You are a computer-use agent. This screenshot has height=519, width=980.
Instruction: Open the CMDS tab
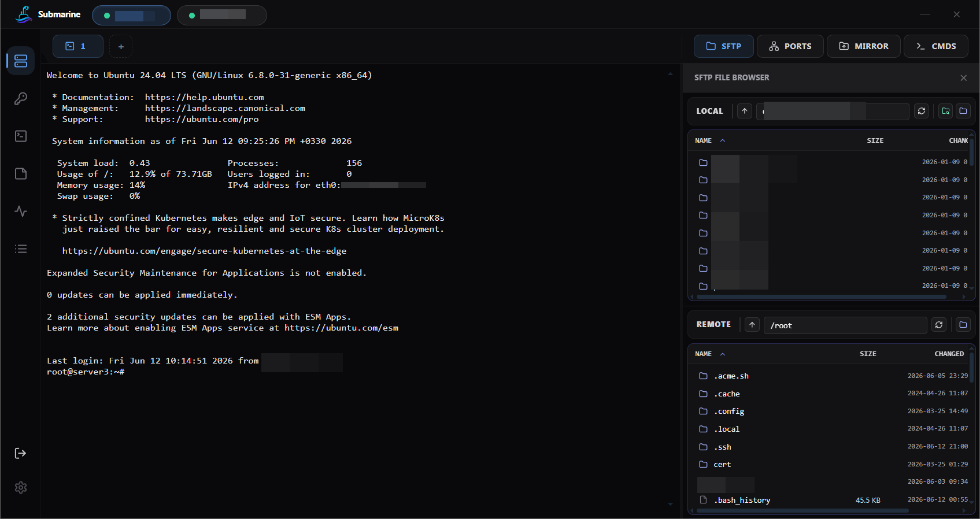click(936, 46)
